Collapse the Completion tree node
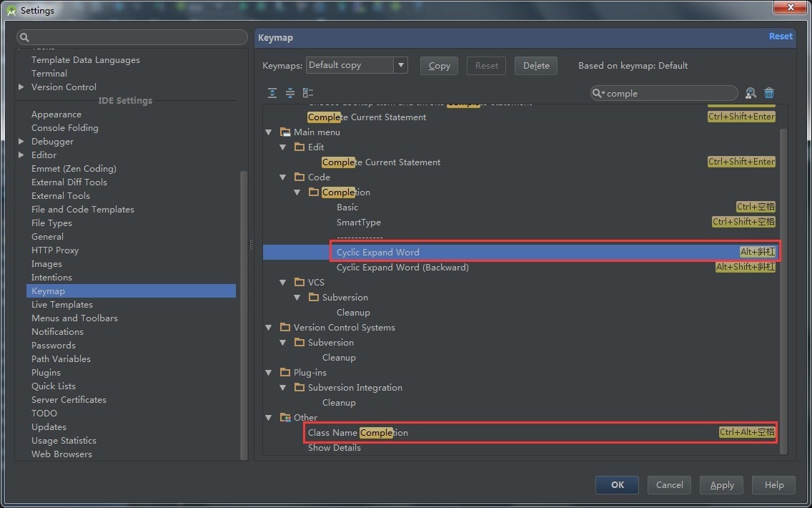The image size is (812, 508). pyautogui.click(x=297, y=192)
